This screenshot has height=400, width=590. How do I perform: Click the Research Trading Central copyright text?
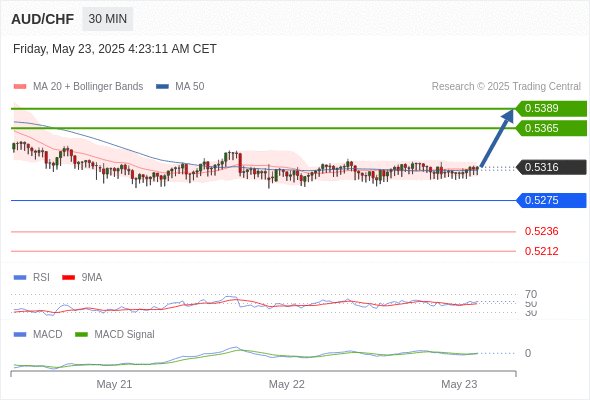[506, 87]
